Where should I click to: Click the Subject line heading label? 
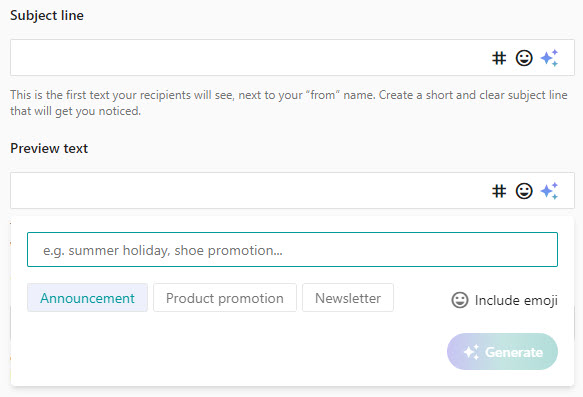tap(47, 16)
